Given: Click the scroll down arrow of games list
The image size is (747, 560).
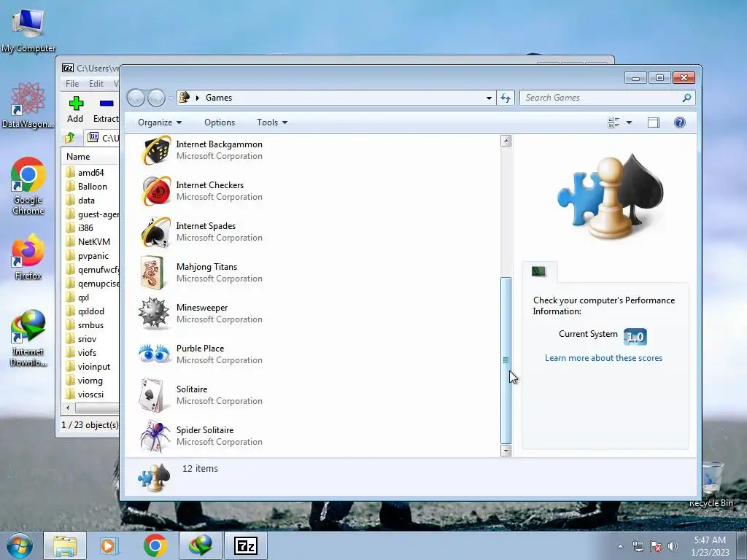Looking at the screenshot, I should [506, 450].
